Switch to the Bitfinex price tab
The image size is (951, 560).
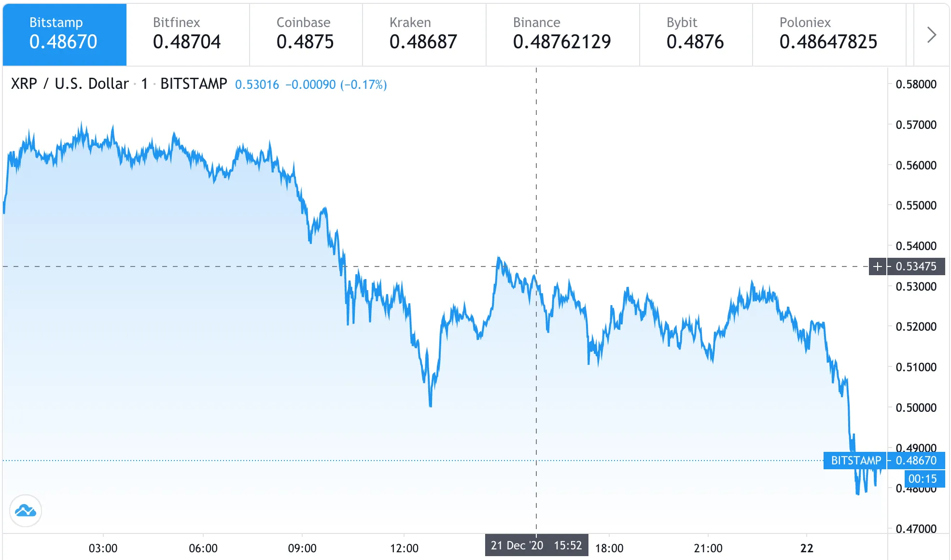(x=187, y=34)
